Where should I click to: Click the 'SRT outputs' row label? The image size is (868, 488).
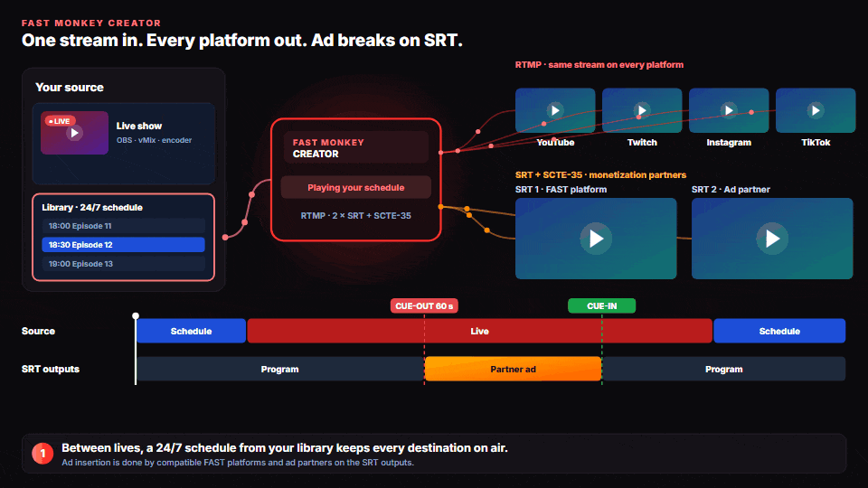pos(51,369)
